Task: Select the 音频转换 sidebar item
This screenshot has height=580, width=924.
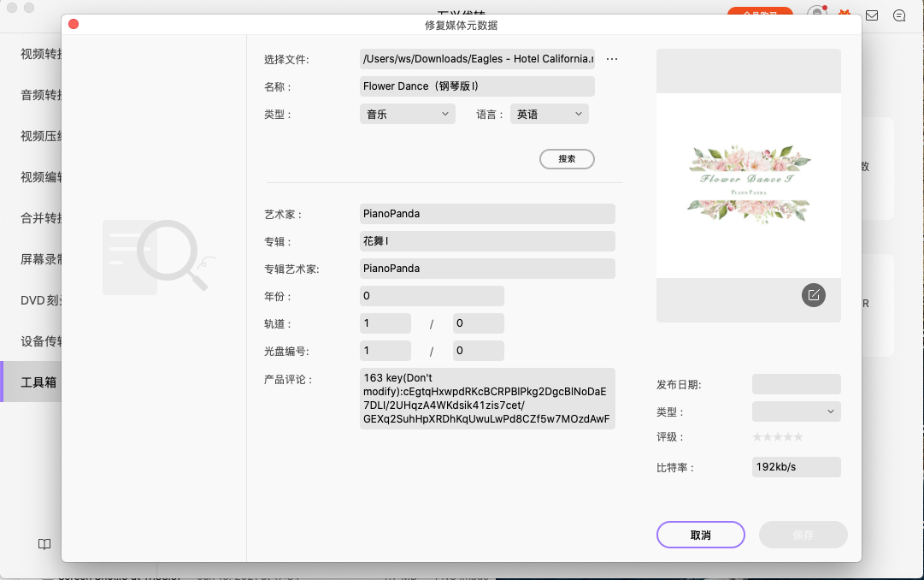Action: point(32,95)
